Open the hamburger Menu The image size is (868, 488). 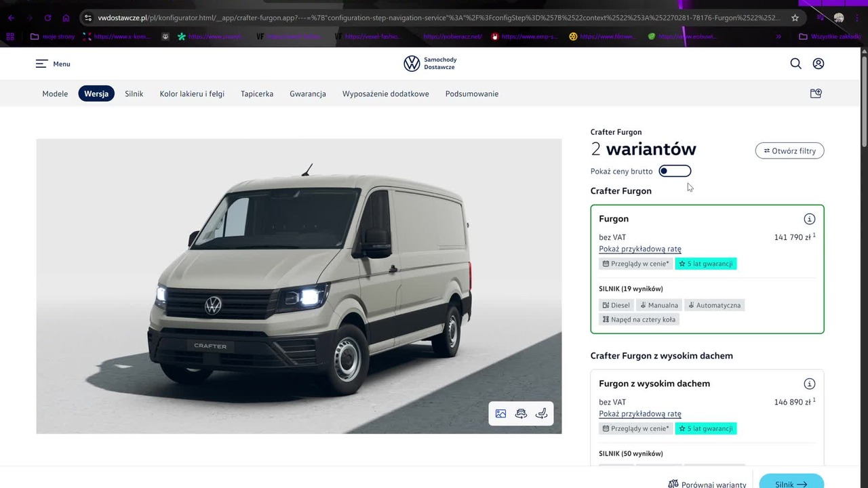point(52,64)
